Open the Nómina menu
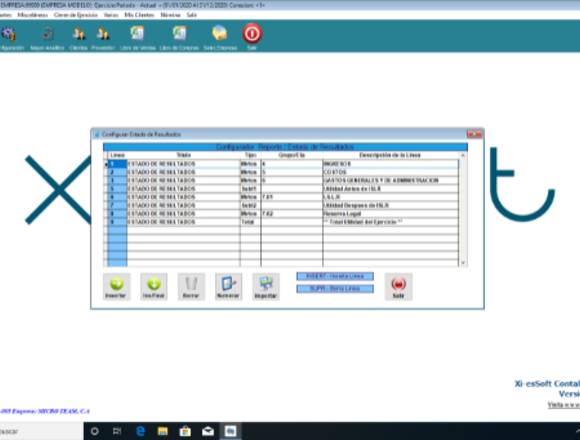The image size is (580, 440). tap(170, 15)
